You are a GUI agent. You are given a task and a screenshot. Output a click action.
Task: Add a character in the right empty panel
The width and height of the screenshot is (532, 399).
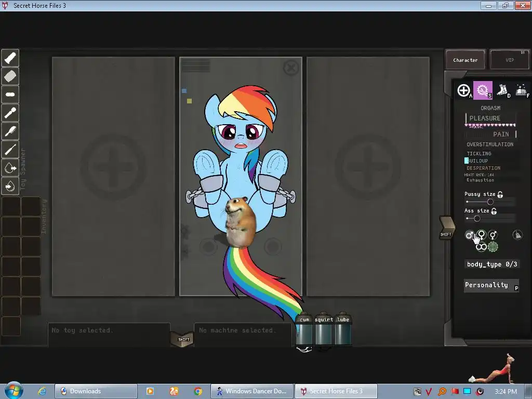[368, 167]
